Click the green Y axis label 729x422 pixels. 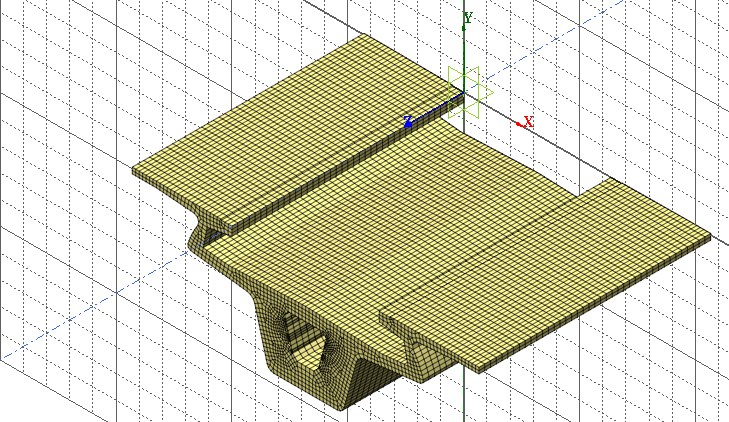coord(468,18)
